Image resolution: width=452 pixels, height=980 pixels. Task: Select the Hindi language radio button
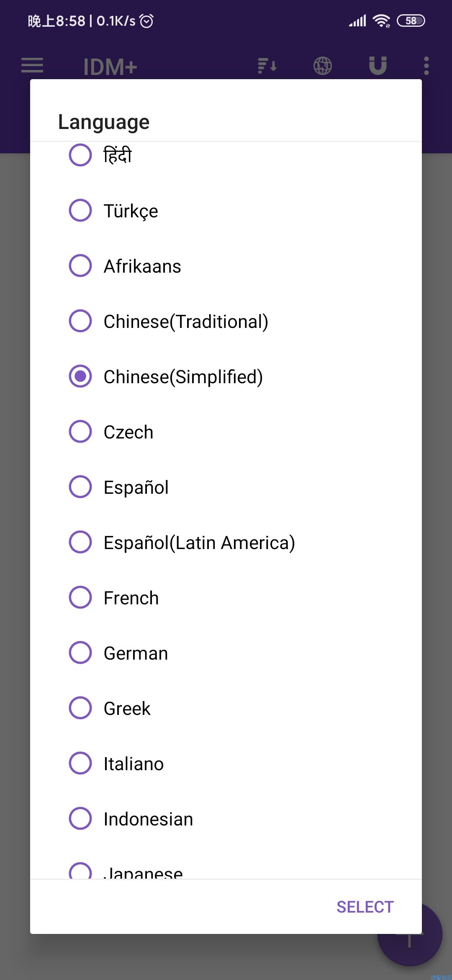[x=80, y=155]
